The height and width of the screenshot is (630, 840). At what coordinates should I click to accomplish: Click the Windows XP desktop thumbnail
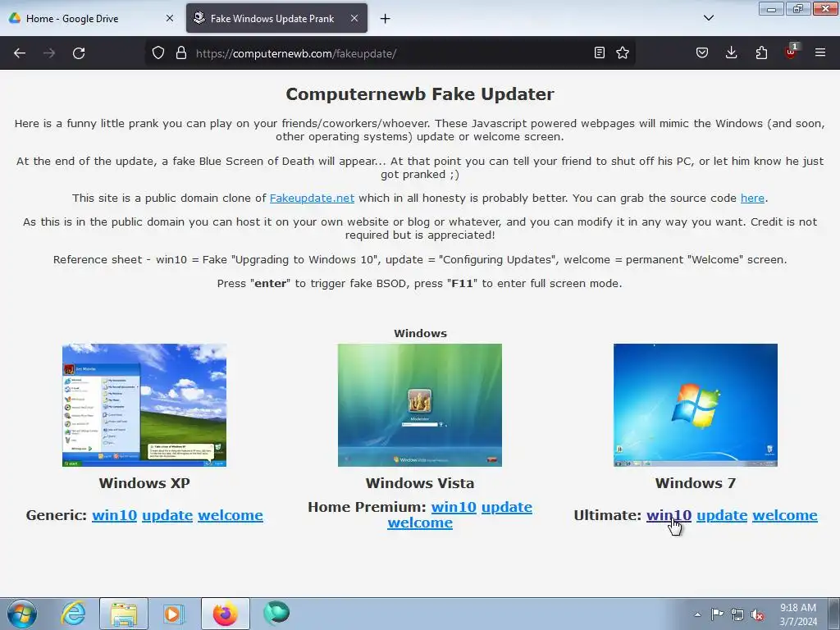click(144, 405)
